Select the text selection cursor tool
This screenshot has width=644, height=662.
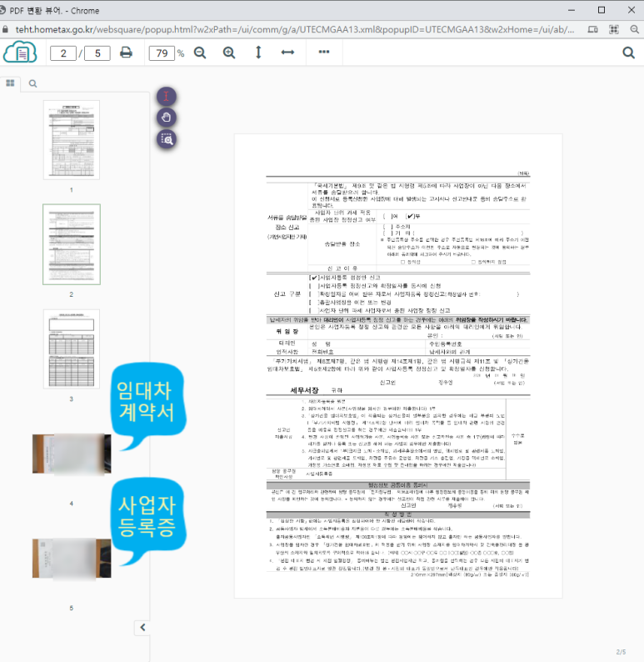click(167, 96)
